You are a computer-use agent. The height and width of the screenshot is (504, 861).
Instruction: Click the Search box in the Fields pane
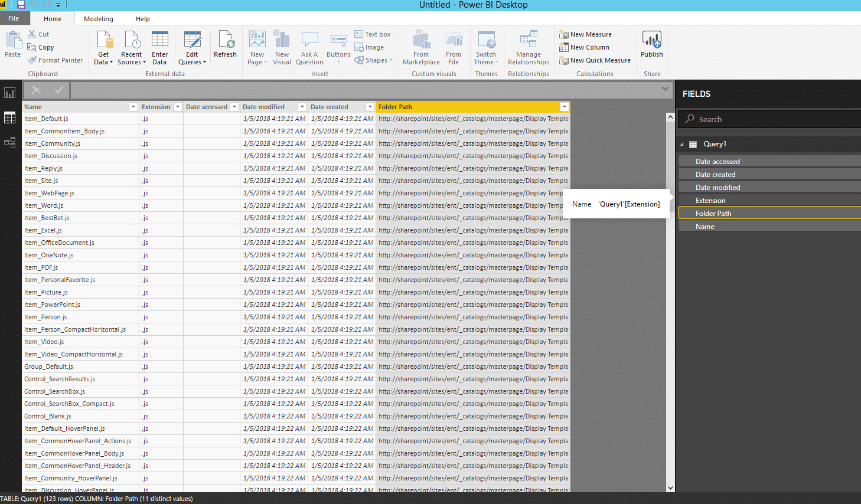[x=769, y=119]
